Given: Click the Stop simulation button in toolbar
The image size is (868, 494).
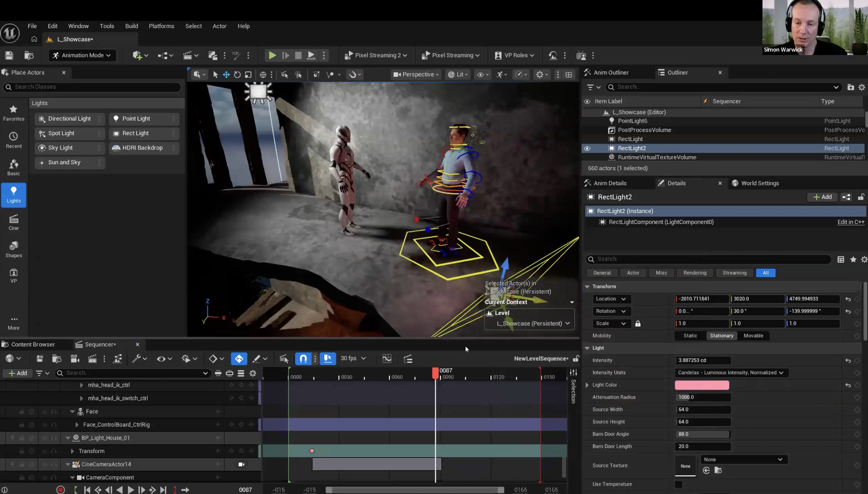Looking at the screenshot, I should tap(298, 55).
